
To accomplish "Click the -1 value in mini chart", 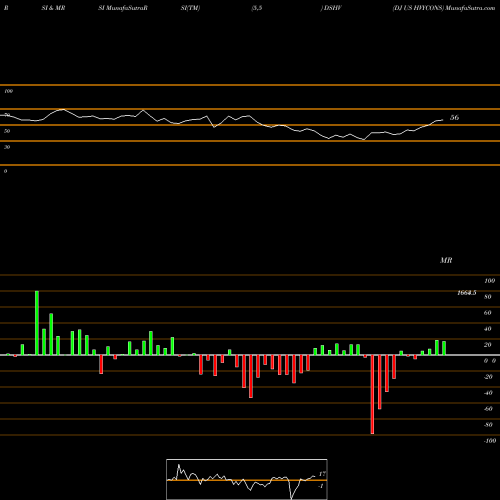I will (321, 486).
